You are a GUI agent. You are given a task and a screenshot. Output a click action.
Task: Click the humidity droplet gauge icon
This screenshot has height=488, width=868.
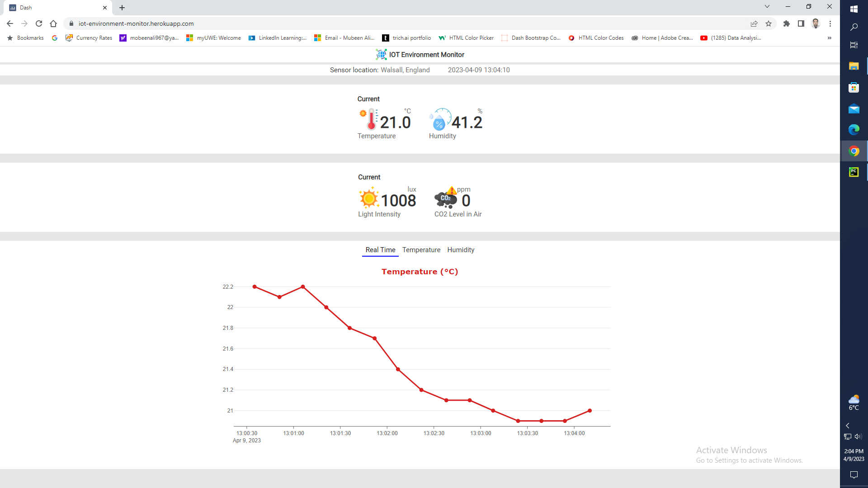440,120
